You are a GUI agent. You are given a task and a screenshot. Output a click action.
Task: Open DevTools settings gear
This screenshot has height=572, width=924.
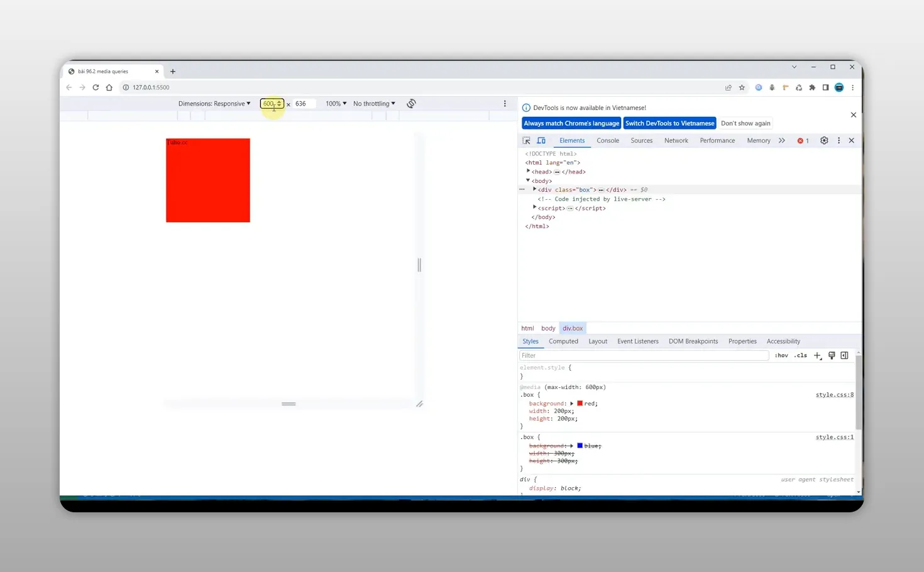point(824,141)
